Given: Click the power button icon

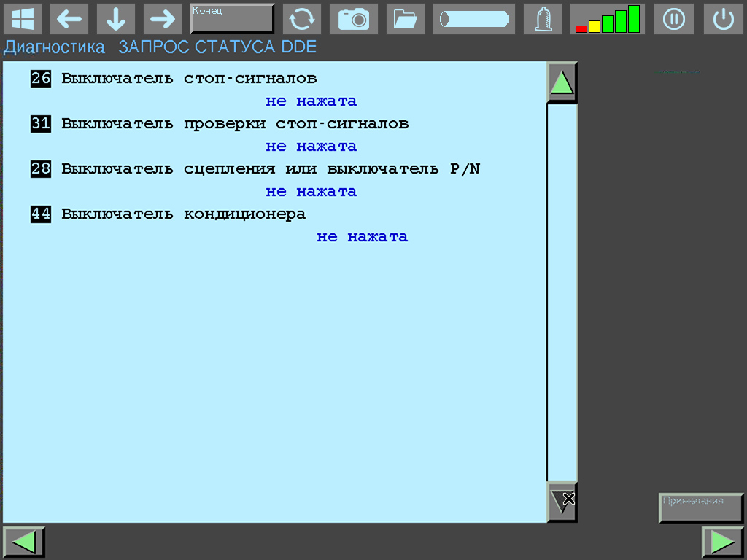Looking at the screenshot, I should 723,19.
